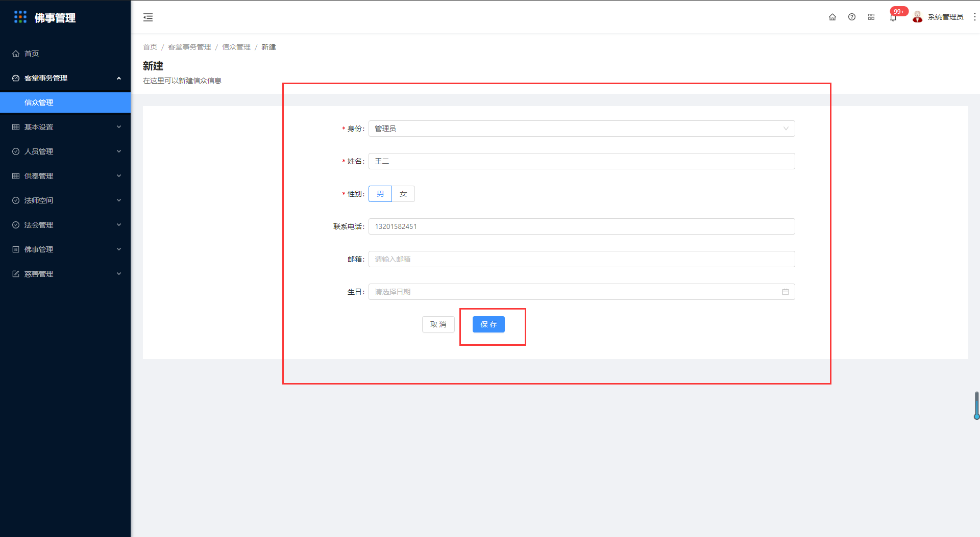Collapse the 客堂事务管理 menu chevron
Viewport: 980px width, 537px height.
point(119,78)
